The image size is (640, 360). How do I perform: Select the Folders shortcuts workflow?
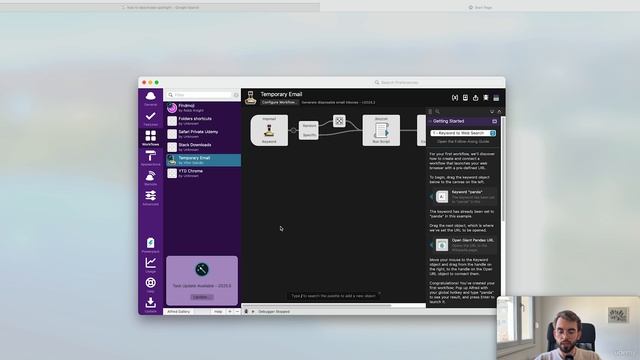203,121
